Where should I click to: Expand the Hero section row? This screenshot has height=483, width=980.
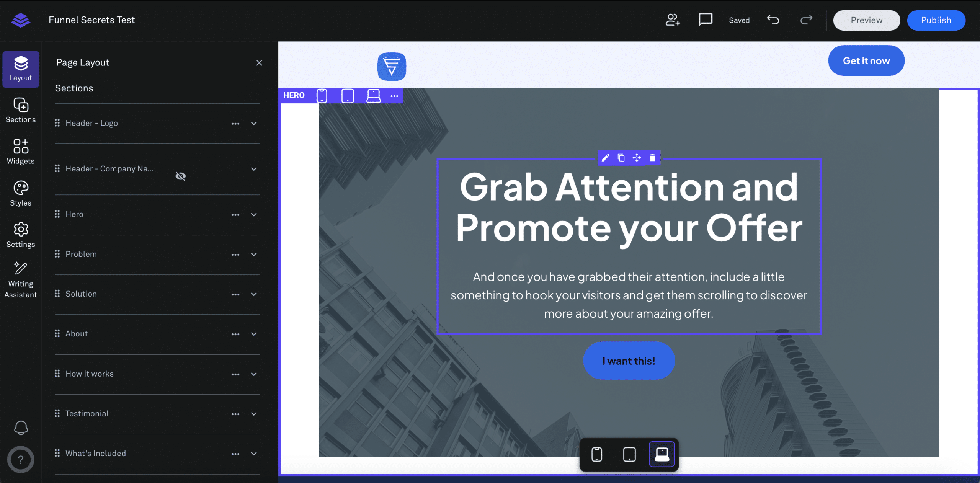click(x=254, y=214)
